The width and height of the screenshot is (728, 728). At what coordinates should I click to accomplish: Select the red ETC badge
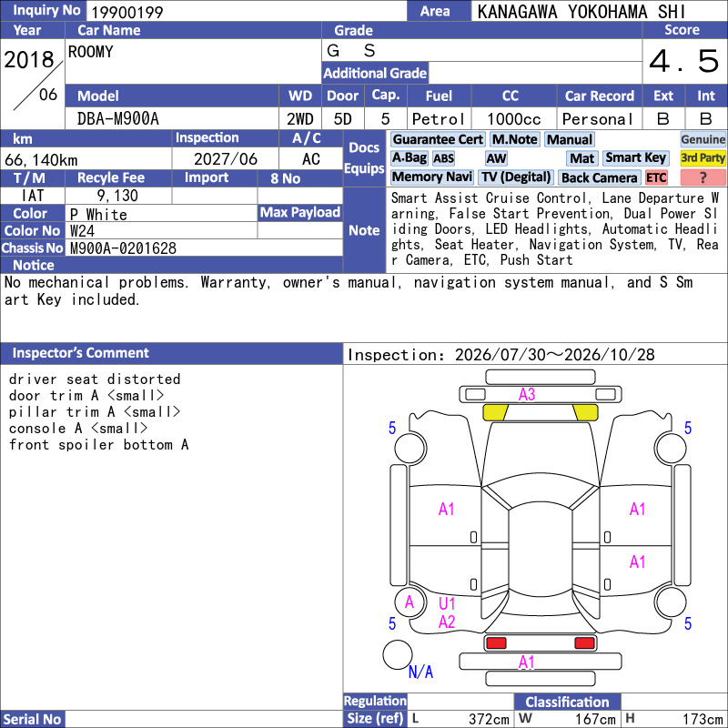(656, 177)
